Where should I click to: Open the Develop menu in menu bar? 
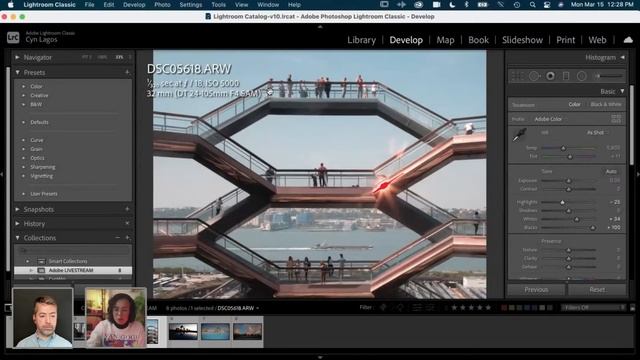pos(134,5)
